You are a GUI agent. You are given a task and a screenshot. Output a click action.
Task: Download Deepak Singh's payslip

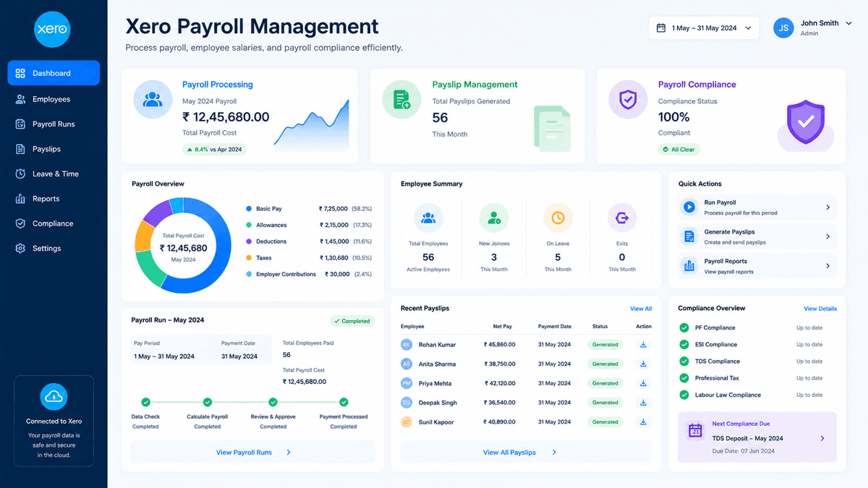pyautogui.click(x=643, y=403)
